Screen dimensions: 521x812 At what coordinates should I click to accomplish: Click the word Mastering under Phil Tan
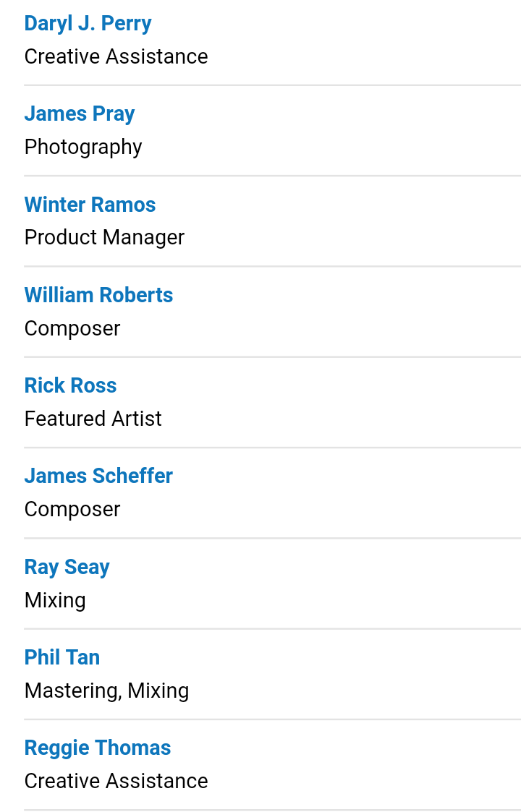70,691
